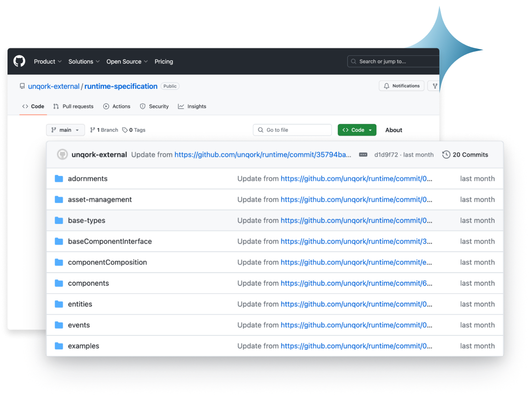Open commit link in entities row

click(x=356, y=304)
